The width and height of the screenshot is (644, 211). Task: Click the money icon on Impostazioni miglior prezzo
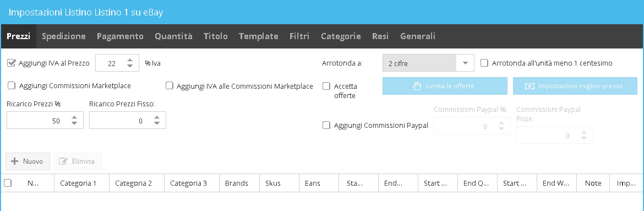tap(530, 86)
